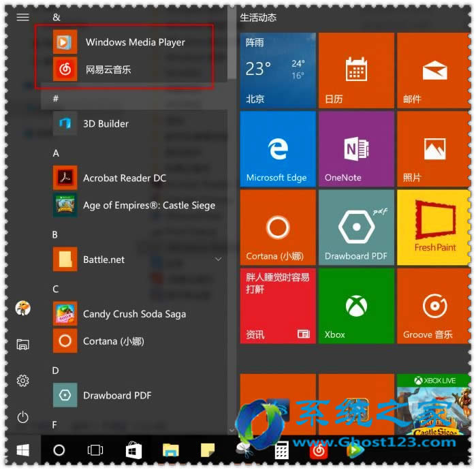Image resolution: width=476 pixels, height=470 pixels.
Task: Expand the Battle.net folder chevron
Action: click(x=219, y=260)
